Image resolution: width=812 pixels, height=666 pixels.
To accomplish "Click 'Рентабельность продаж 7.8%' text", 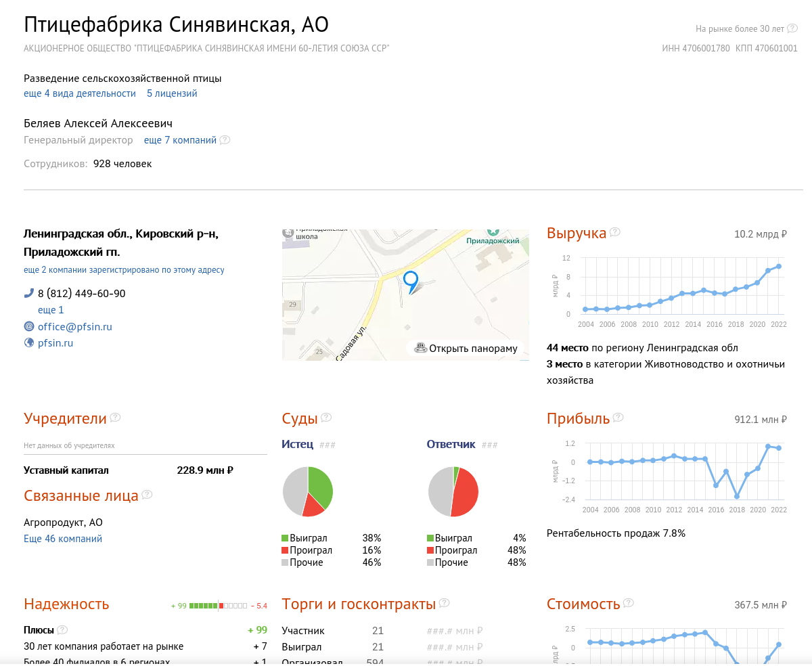I will tap(616, 533).
